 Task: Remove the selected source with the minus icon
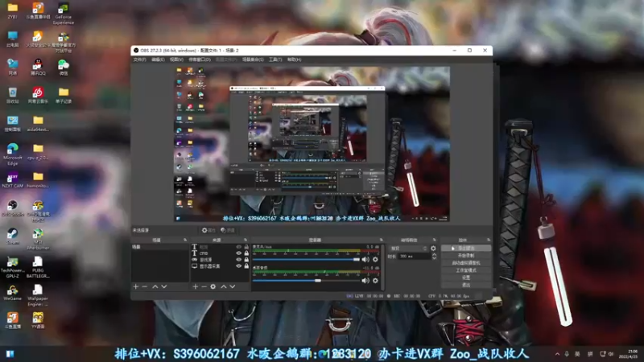click(204, 286)
